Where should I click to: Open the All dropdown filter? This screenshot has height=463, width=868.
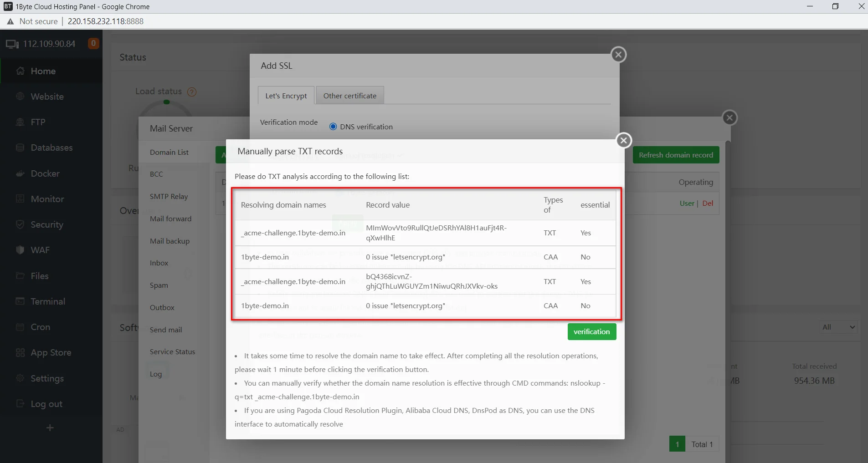[838, 327]
